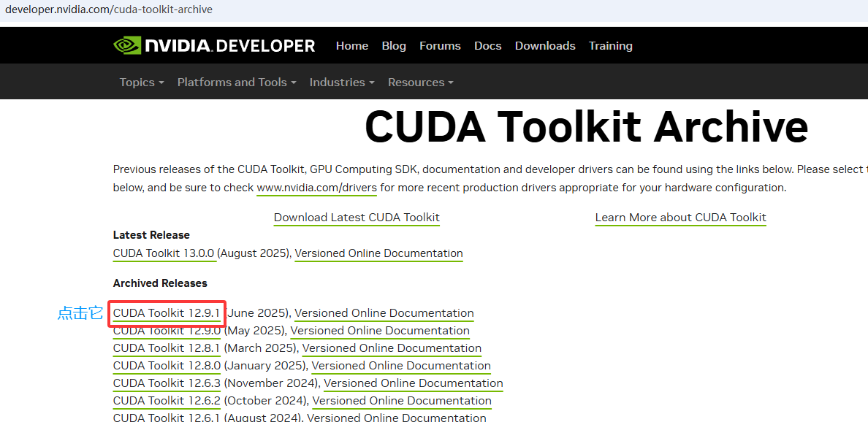This screenshot has height=422, width=868.
Task: Expand the Topics dropdown menu
Action: 142,82
